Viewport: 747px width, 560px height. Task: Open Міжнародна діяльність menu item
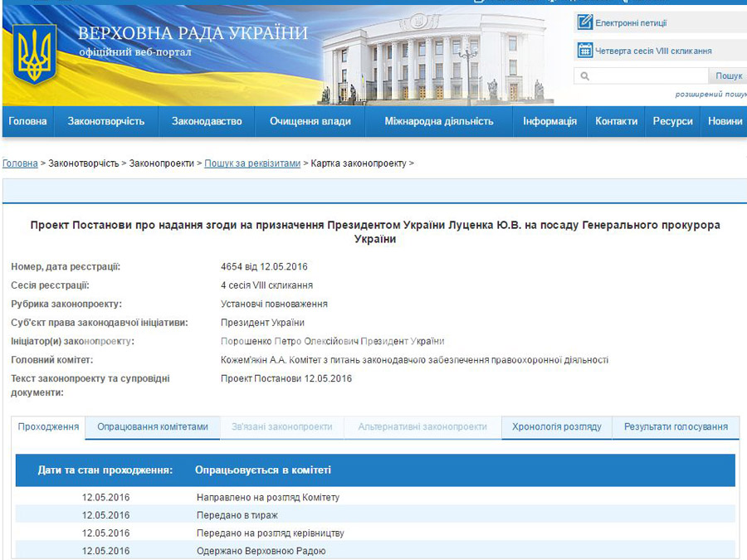(x=438, y=121)
